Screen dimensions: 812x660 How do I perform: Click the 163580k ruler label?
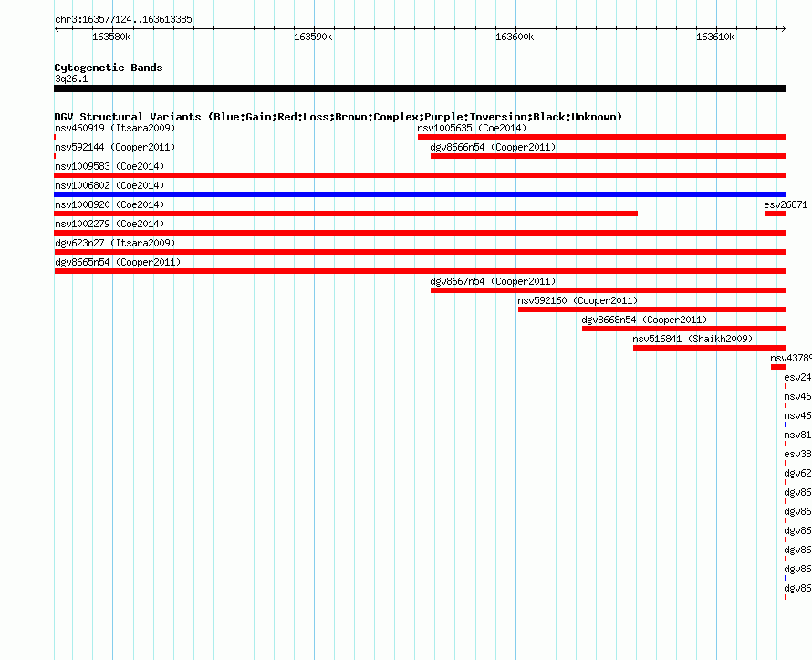(111, 37)
